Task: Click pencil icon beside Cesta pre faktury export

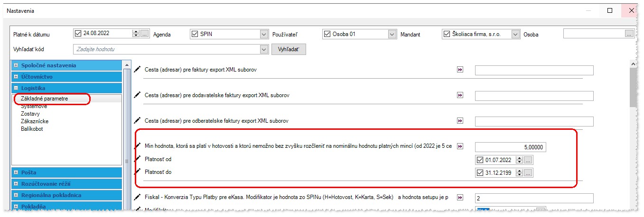Action: coord(137,70)
